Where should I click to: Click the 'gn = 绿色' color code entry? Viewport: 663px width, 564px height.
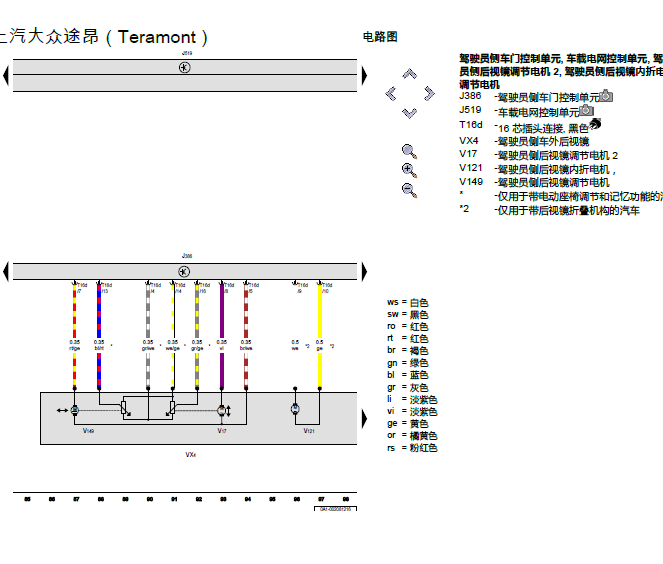[x=408, y=363]
